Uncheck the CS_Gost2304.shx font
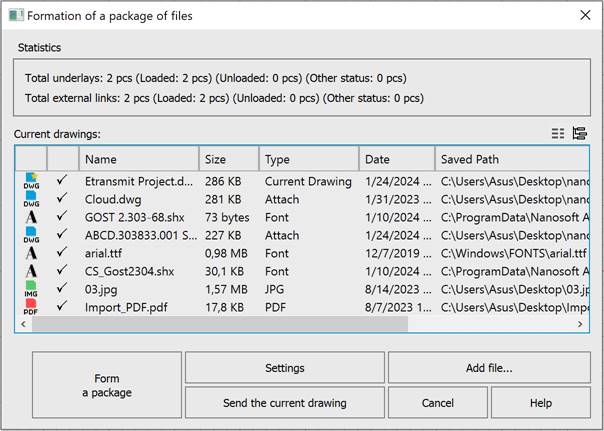604x431 pixels. tap(62, 270)
